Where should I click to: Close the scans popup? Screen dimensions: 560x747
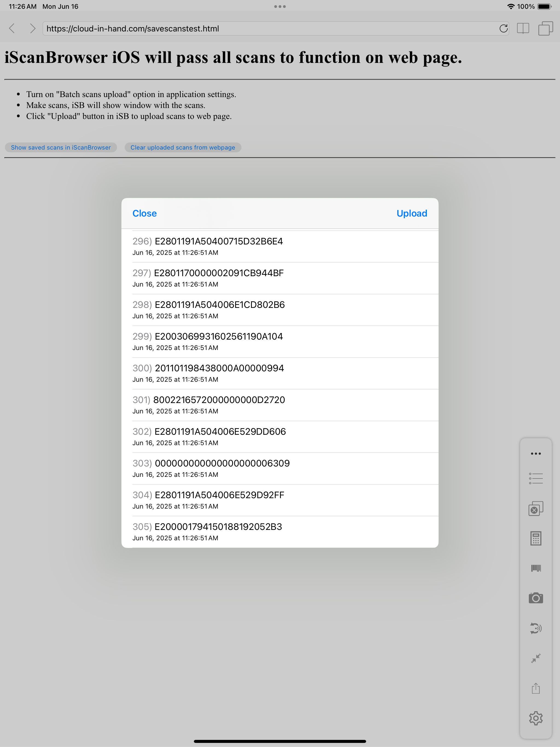click(145, 214)
